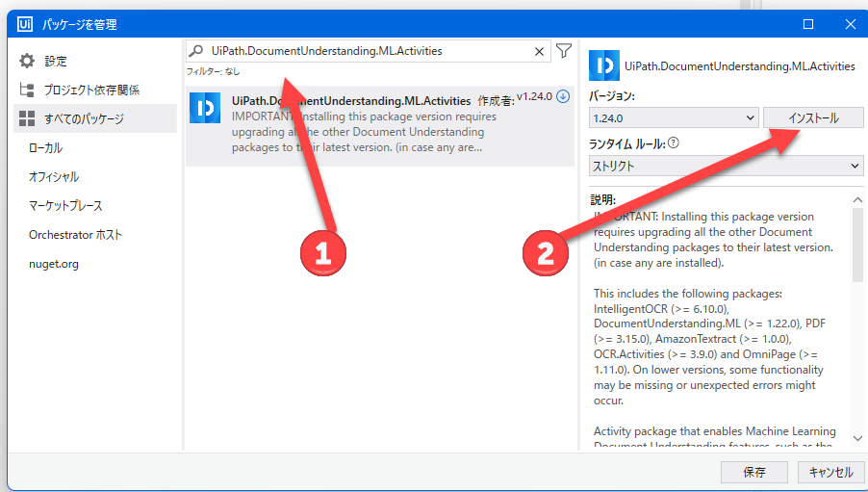
Task: Click inside the package search field
Action: coord(369,51)
